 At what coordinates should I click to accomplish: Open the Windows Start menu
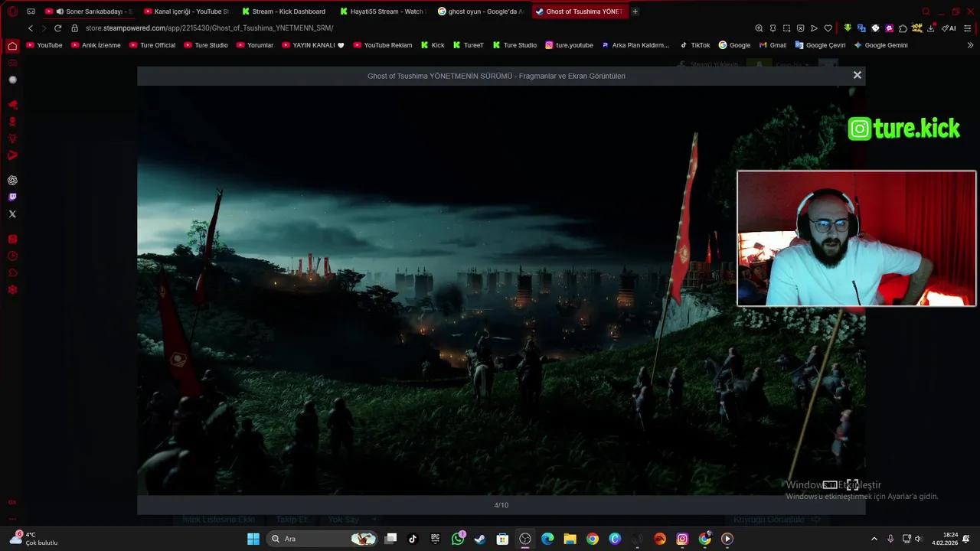coord(253,539)
